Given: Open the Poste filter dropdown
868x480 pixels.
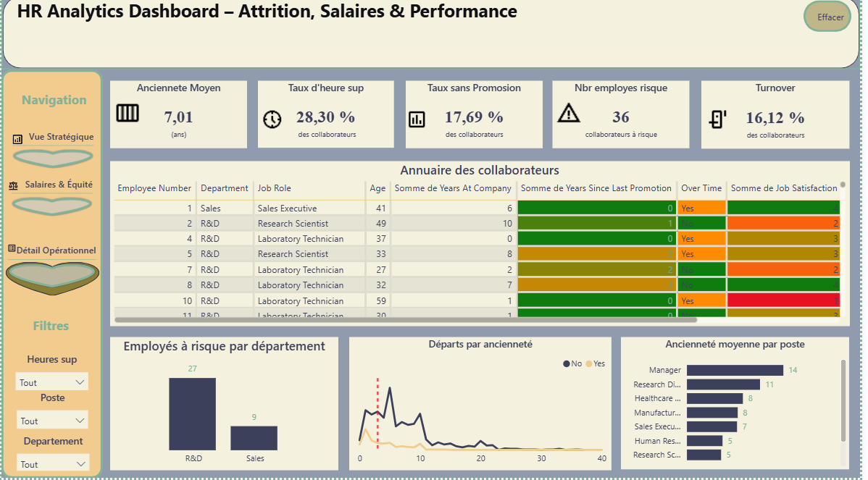Looking at the screenshot, I should click(x=52, y=421).
